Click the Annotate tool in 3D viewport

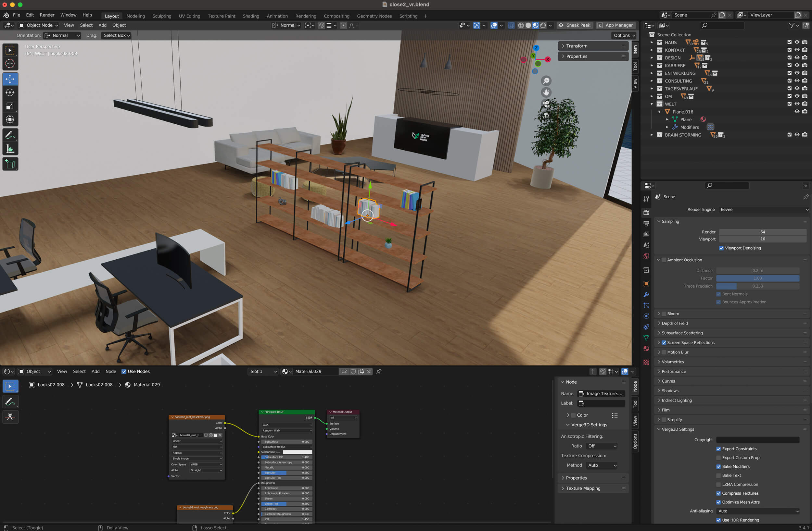10,135
